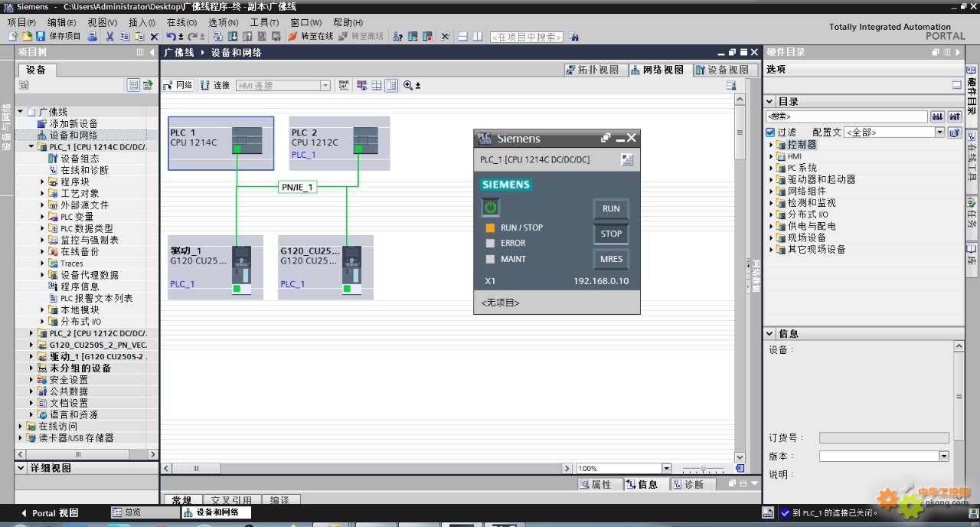Open the 在线(O) menu
Image resolution: width=980 pixels, height=527 pixels.
(181, 22)
